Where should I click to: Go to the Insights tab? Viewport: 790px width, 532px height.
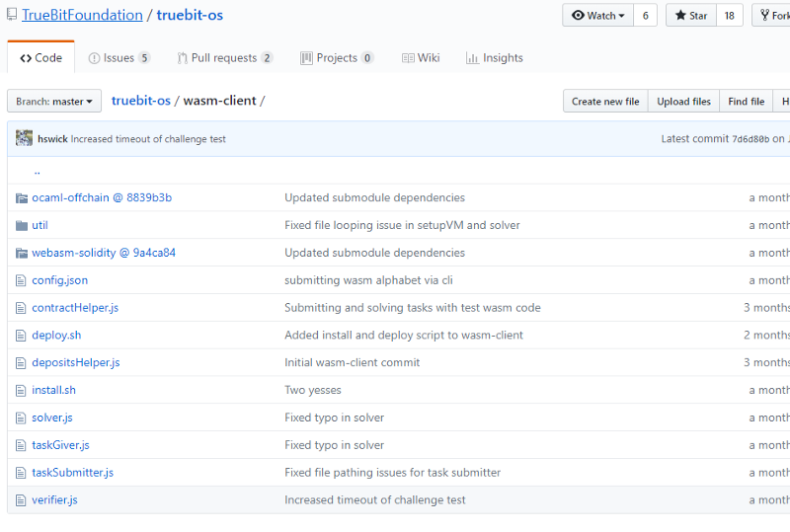click(495, 58)
